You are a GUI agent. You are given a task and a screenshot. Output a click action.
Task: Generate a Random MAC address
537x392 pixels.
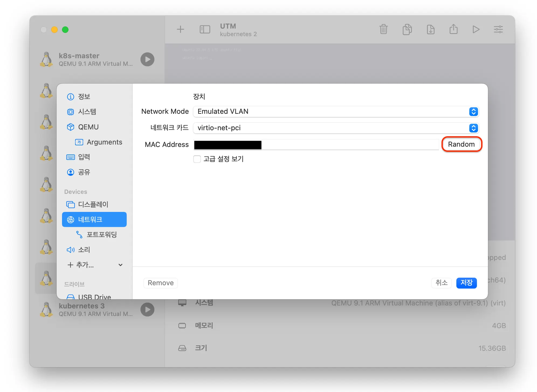coord(461,145)
